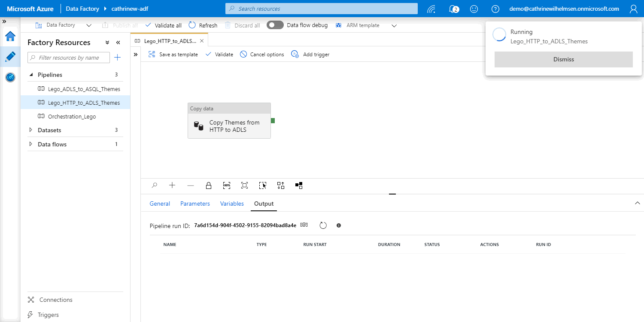Switch to the Variables tab
Viewport: 644px width, 322px height.
point(232,204)
